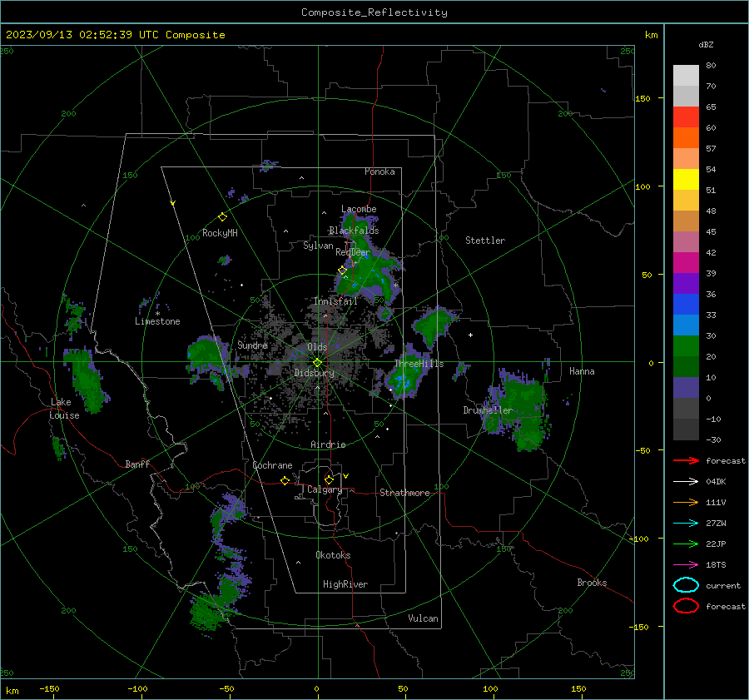This screenshot has width=749, height=700.
Task: Click the cyan current ellipse icon
Action: coord(686,585)
